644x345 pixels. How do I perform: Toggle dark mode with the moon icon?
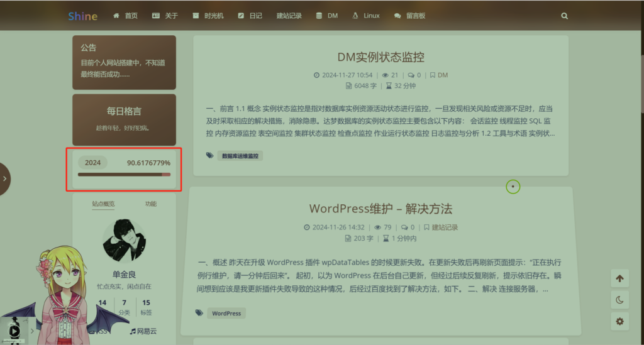[619, 300]
